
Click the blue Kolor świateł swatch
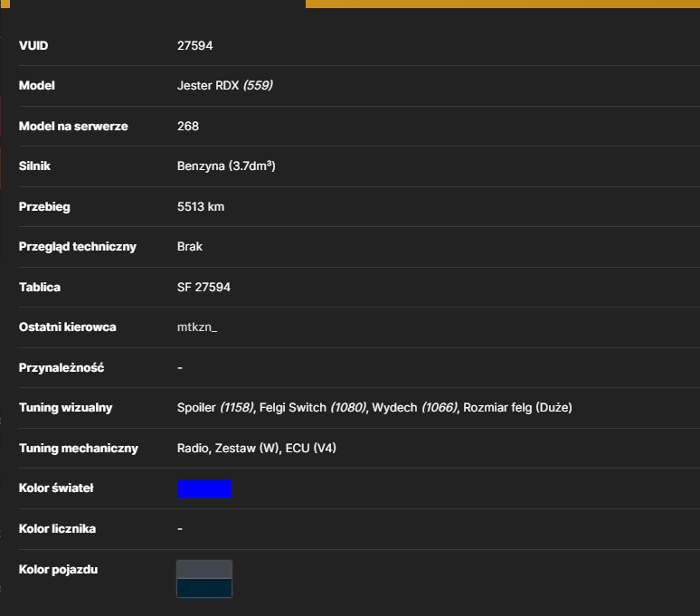(204, 488)
